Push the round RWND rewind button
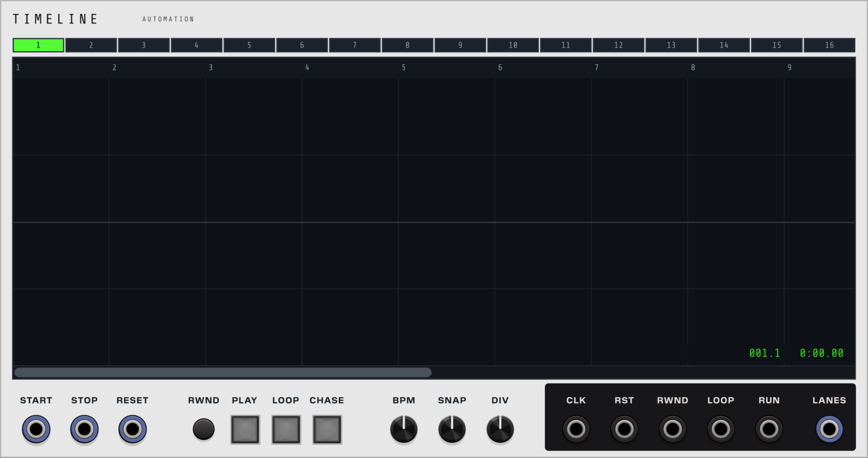Screen dimensions: 868x458 pyautogui.click(x=204, y=430)
